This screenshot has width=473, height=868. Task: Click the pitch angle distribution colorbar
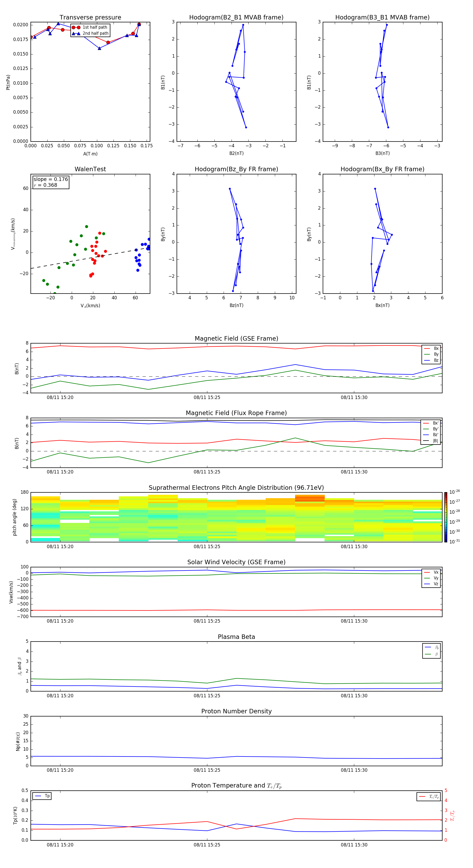pos(446,517)
